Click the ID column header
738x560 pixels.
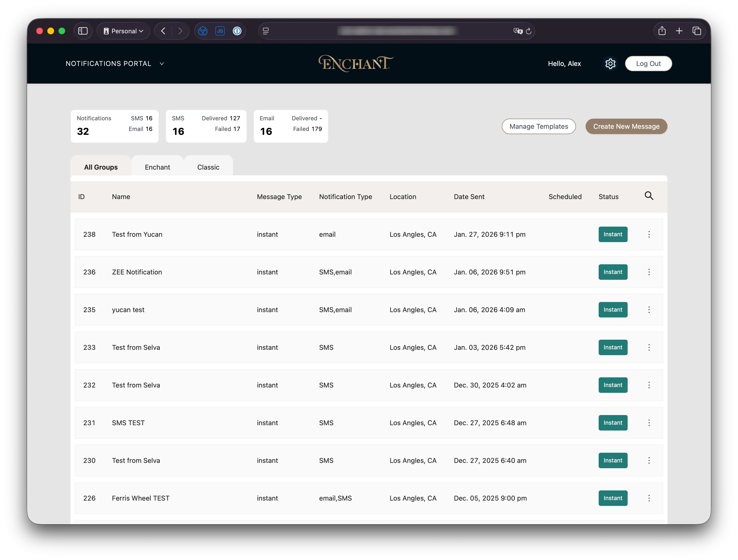click(x=81, y=197)
